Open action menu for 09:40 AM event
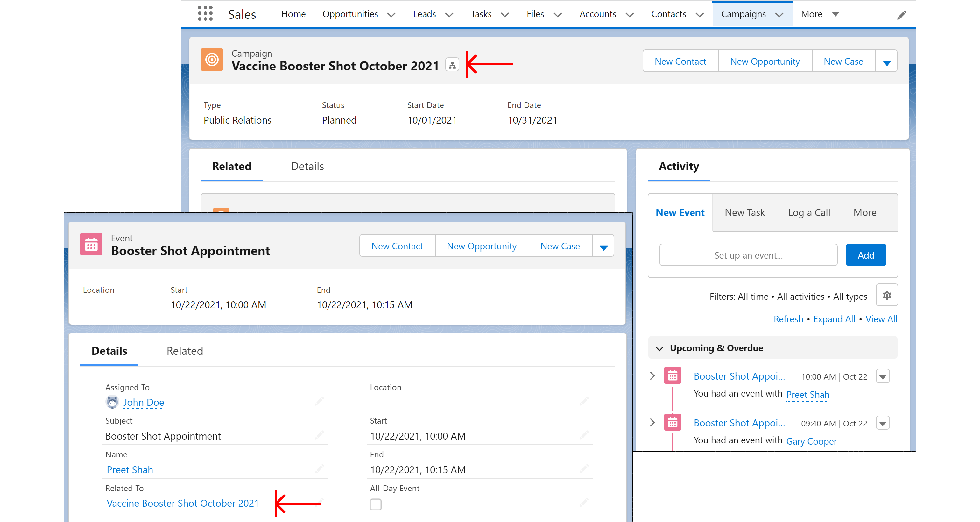The image size is (980, 522). (x=883, y=423)
